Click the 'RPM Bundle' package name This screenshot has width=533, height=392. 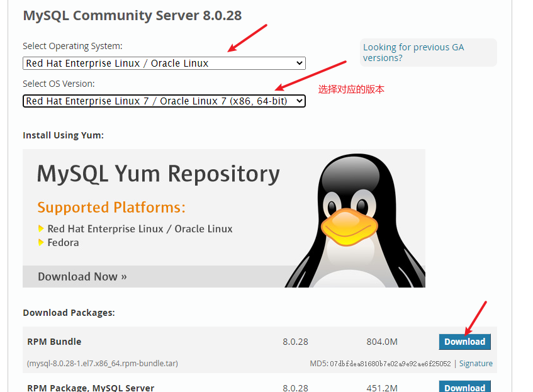click(54, 342)
